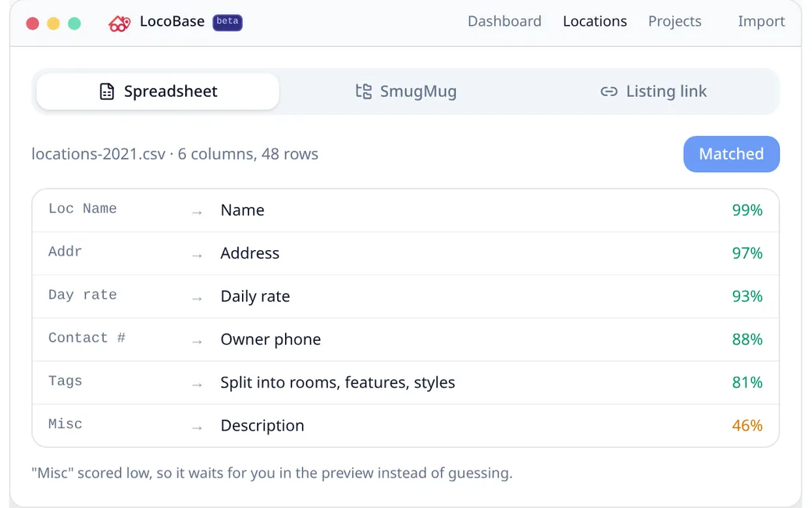Click the 81% confidence score

[x=747, y=382]
